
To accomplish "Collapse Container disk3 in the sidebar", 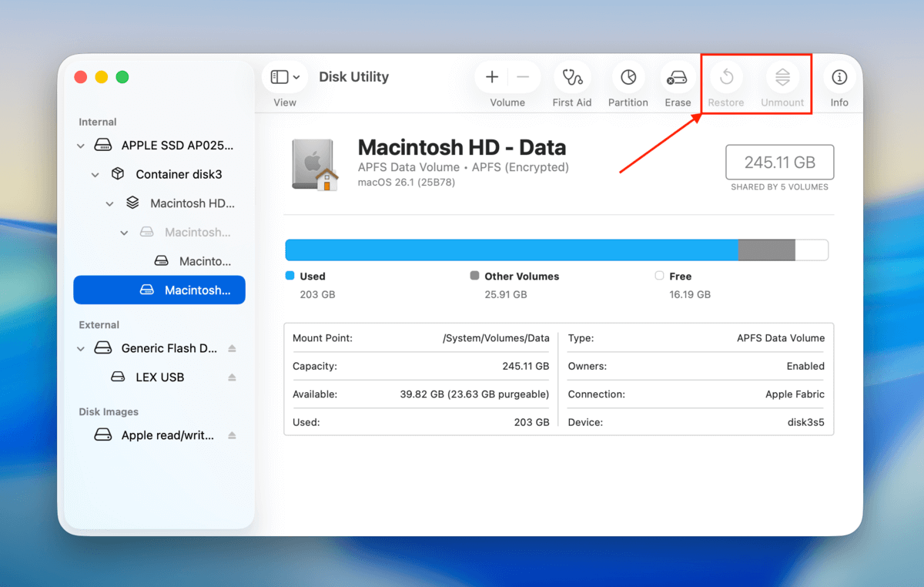I will [x=95, y=174].
